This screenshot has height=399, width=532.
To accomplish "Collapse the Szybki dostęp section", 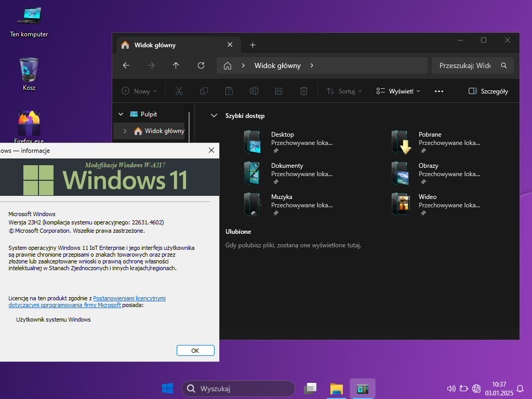I will coord(214,116).
